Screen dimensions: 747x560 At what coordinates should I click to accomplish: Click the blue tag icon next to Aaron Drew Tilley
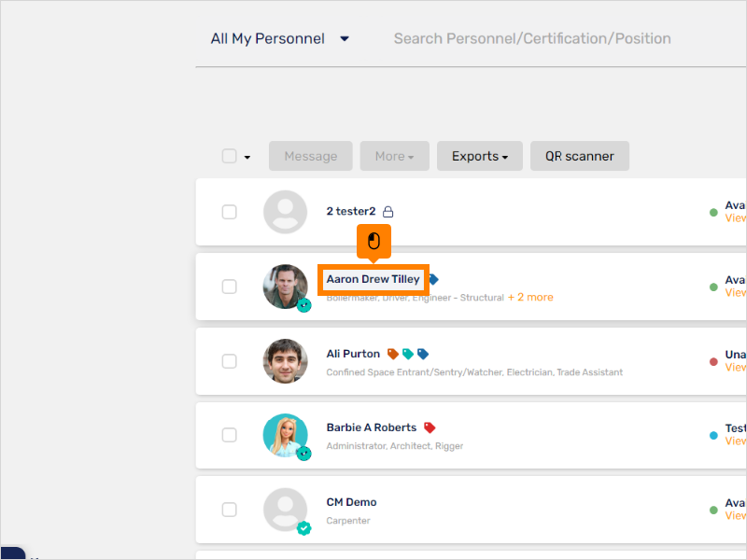(434, 278)
